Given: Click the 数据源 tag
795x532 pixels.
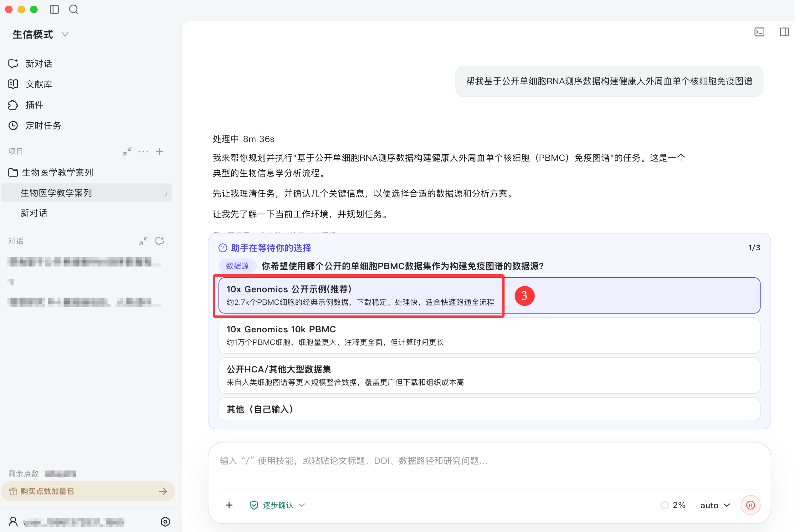Looking at the screenshot, I should tap(237, 266).
